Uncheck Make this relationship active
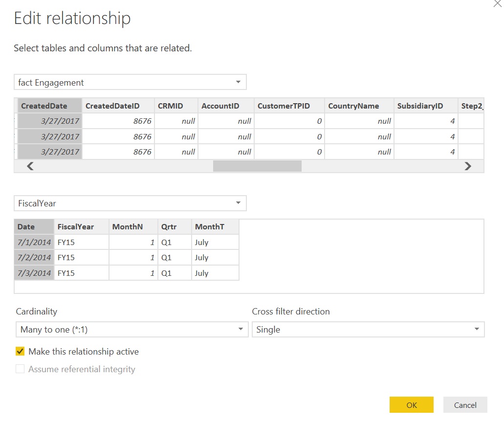The height and width of the screenshot is (425, 504). click(x=20, y=351)
